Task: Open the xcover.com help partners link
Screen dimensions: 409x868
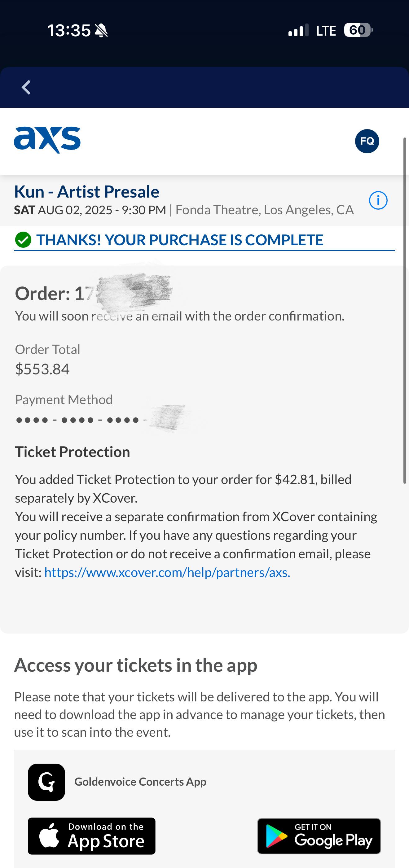Action: coord(167,572)
